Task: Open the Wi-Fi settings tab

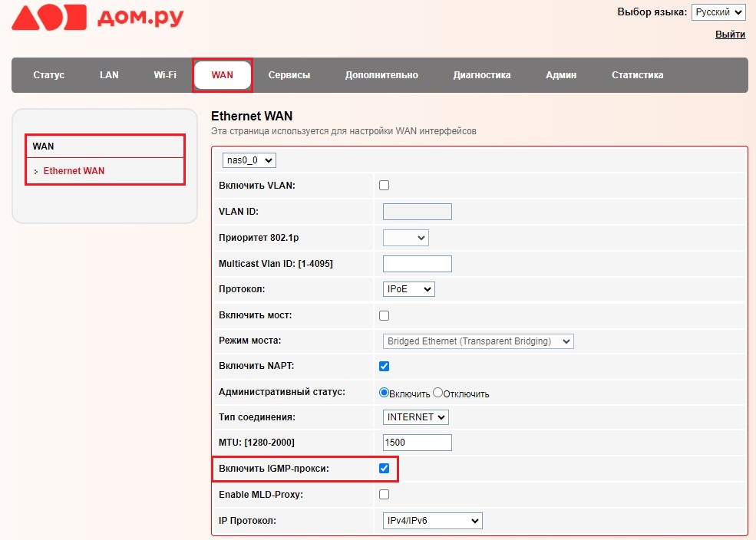Action: 164,75
